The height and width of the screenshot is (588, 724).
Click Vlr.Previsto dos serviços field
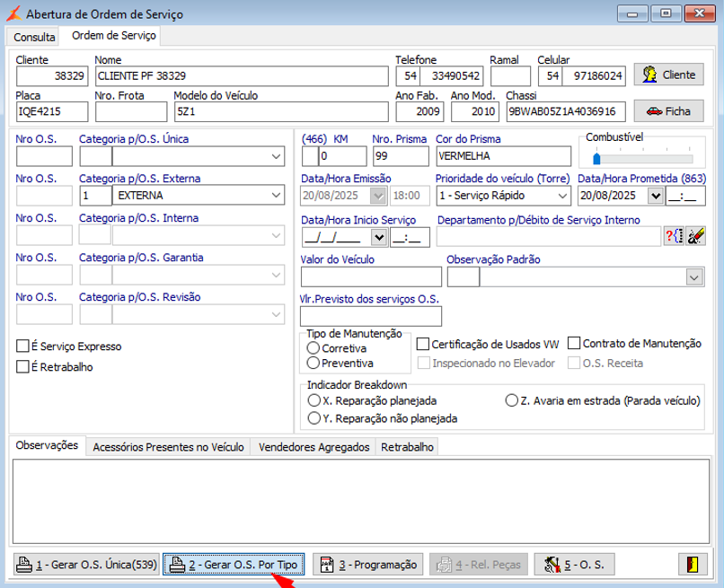371,316
